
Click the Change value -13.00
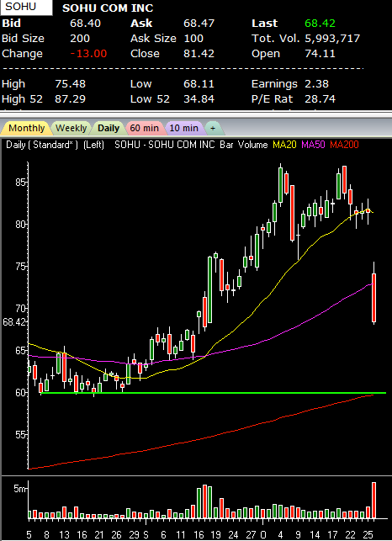[x=88, y=54]
